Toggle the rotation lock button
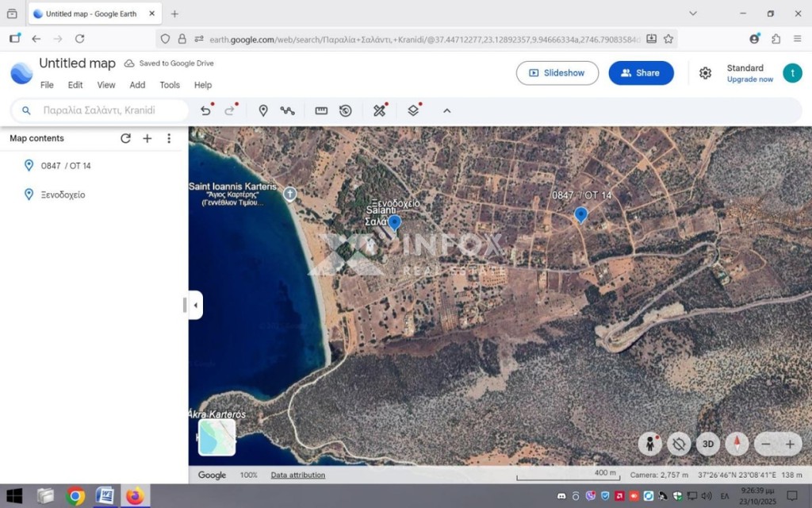Viewport: 812px width, 508px height. coord(679,444)
